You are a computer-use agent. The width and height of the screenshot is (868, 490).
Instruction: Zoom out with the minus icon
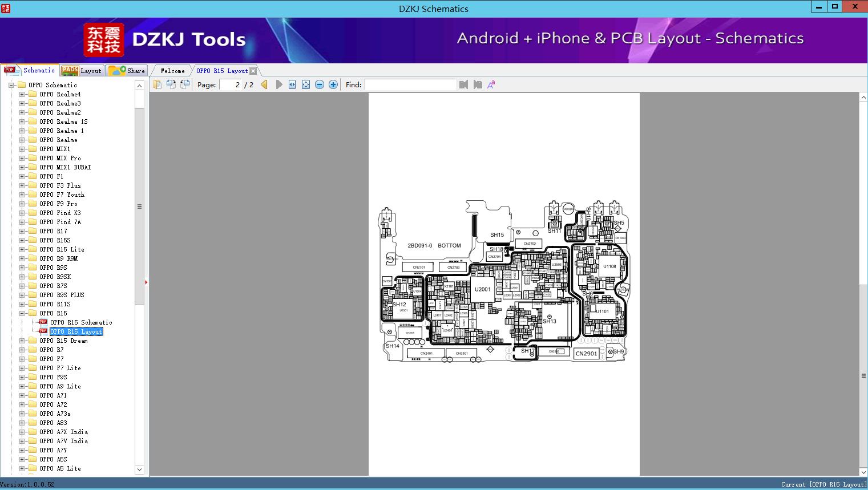tap(320, 84)
